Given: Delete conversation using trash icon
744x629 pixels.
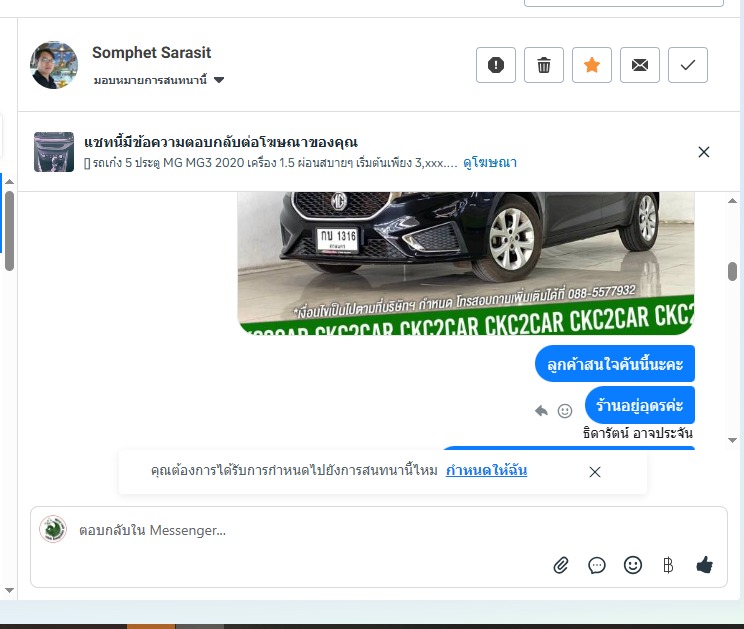Looking at the screenshot, I should 544,65.
